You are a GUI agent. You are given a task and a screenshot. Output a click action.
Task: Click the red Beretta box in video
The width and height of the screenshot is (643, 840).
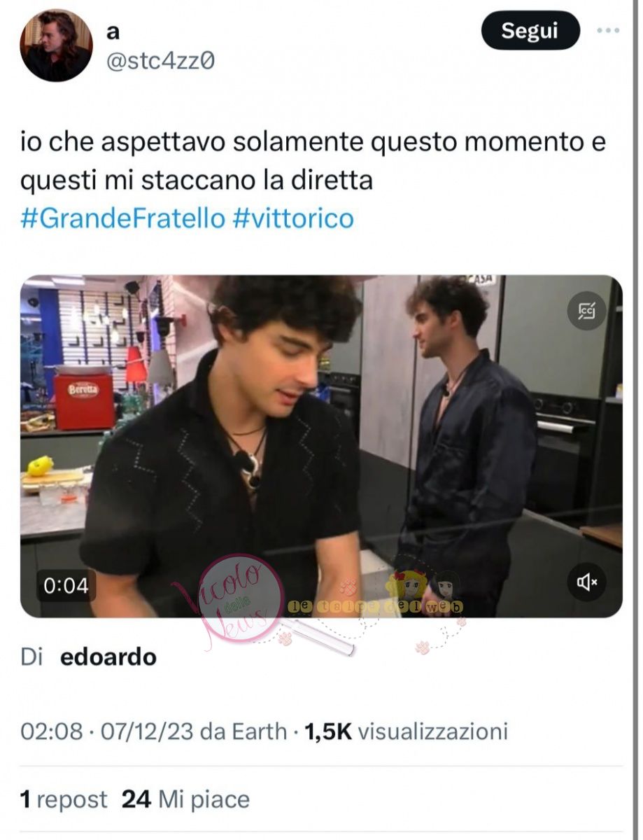coord(84,400)
